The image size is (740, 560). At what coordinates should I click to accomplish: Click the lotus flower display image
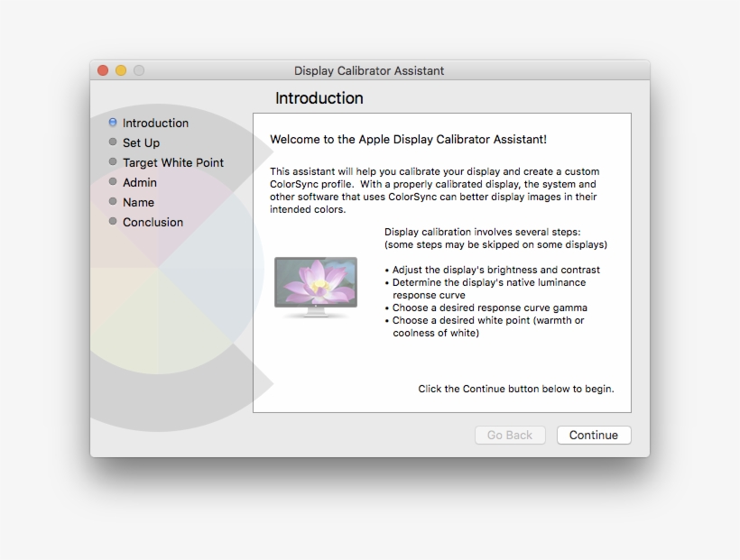click(316, 287)
